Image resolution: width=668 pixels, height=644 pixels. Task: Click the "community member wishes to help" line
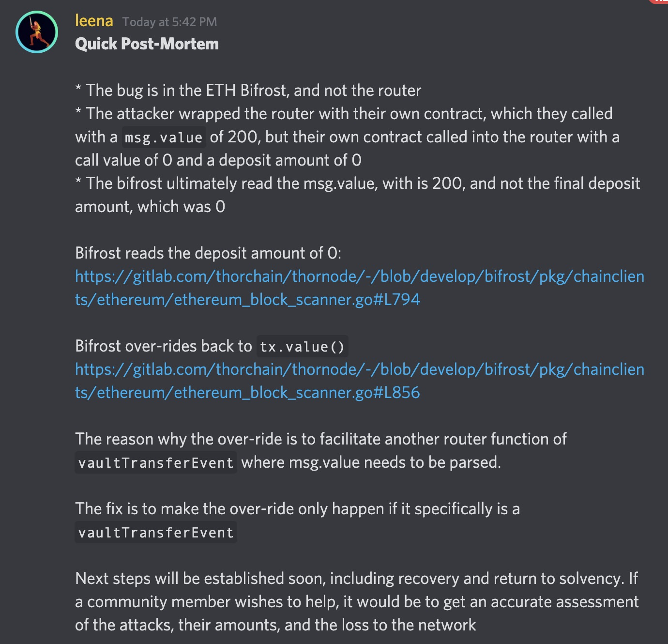357,602
